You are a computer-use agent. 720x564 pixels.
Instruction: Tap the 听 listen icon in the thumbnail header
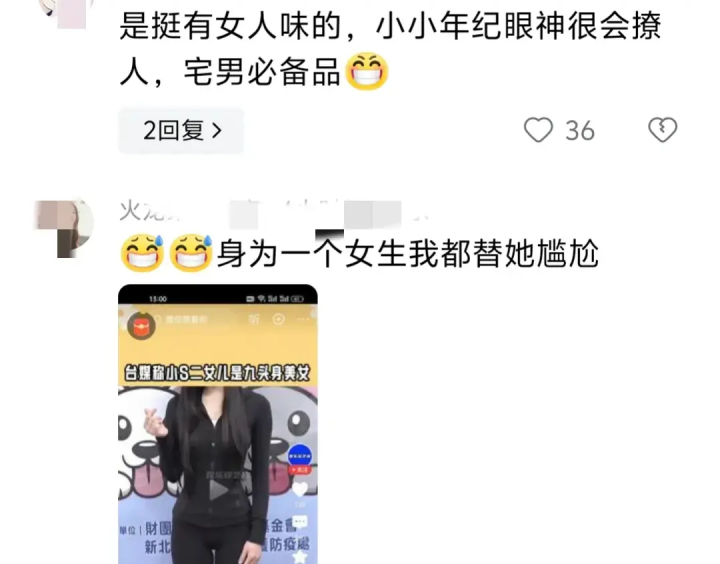pos(253,319)
